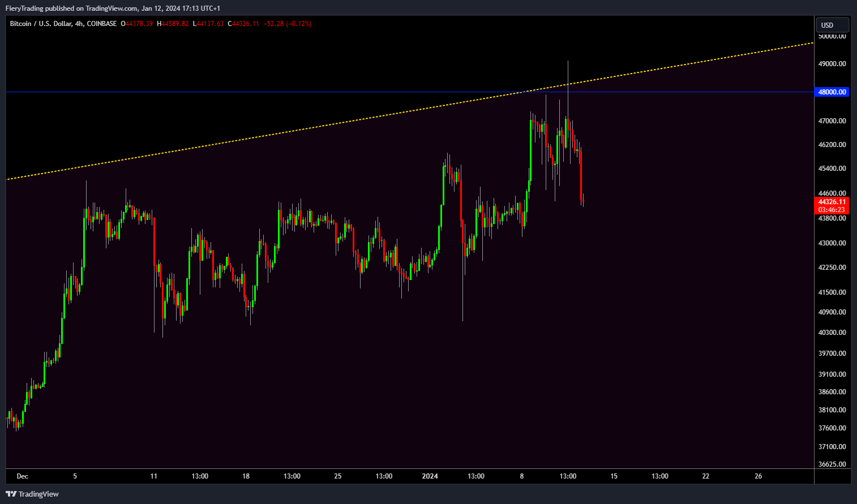Screen dimensions: 857x504
Task: Click the 47000.00 price axis label
Action: tap(832, 121)
